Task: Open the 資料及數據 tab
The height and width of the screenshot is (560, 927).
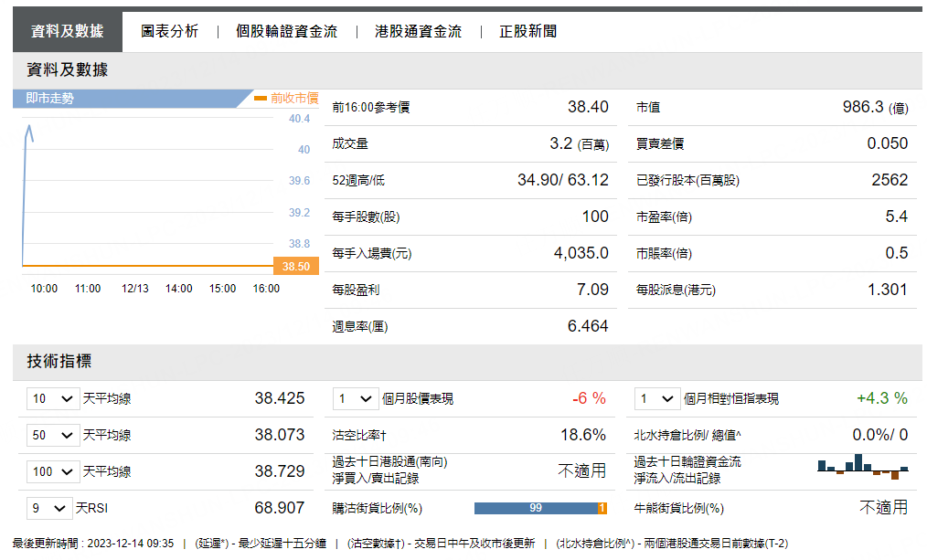Action: 68,31
